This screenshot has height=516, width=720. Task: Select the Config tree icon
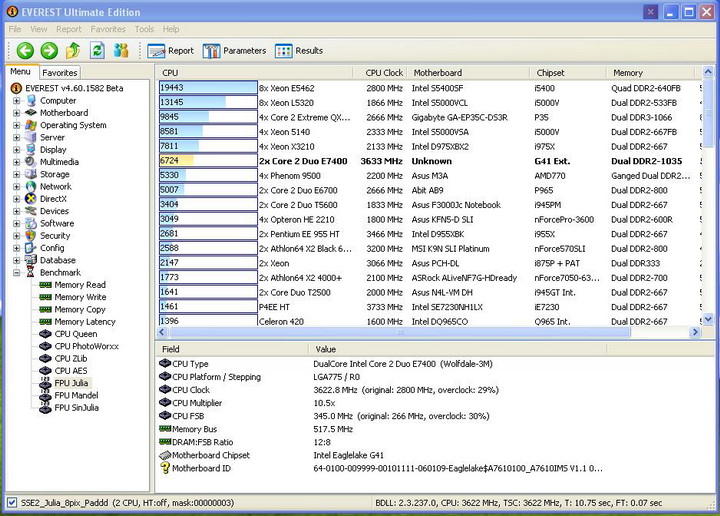click(31, 248)
